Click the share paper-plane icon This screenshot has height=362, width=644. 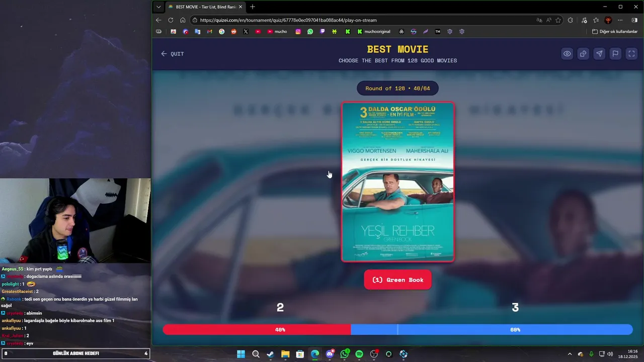point(599,54)
